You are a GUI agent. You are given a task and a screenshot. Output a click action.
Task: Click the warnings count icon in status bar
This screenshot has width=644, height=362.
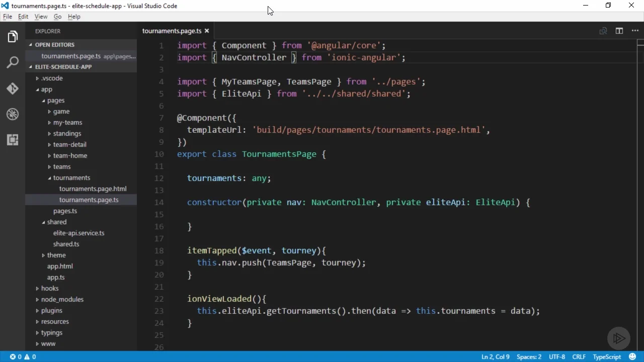click(x=27, y=356)
